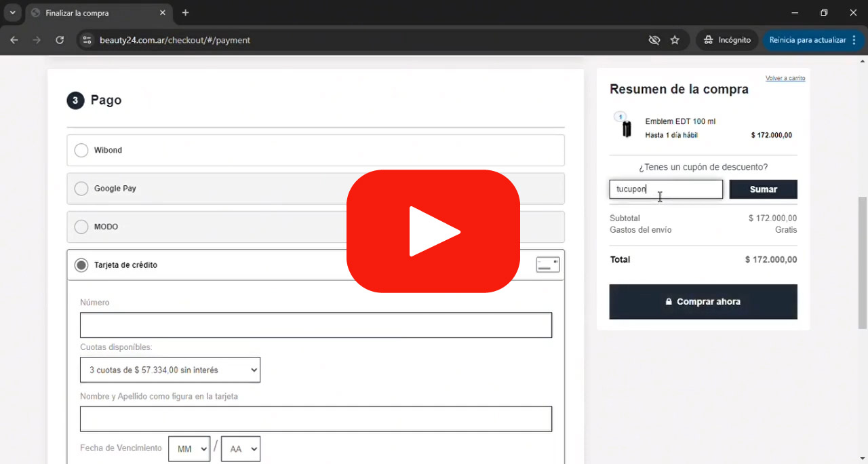The height and width of the screenshot is (464, 868).
Task: Bookmark this page with the star icon
Action: point(675,40)
